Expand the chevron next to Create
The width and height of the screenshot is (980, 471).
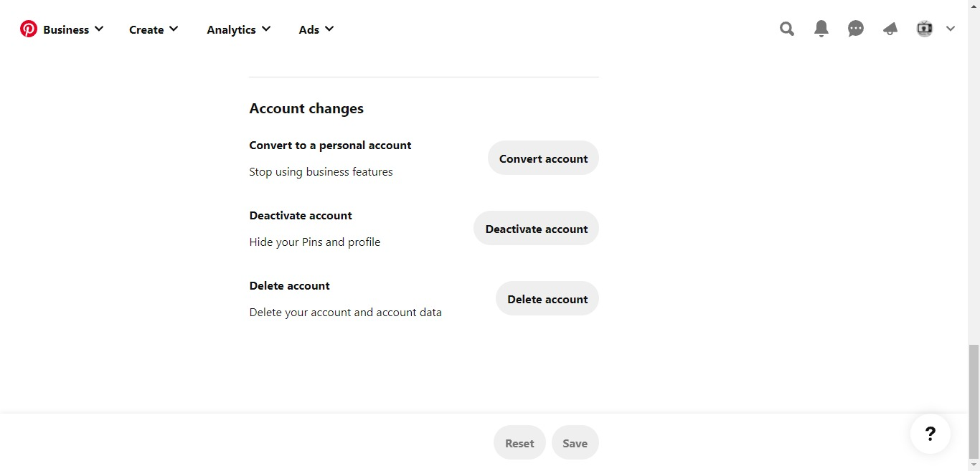[174, 29]
